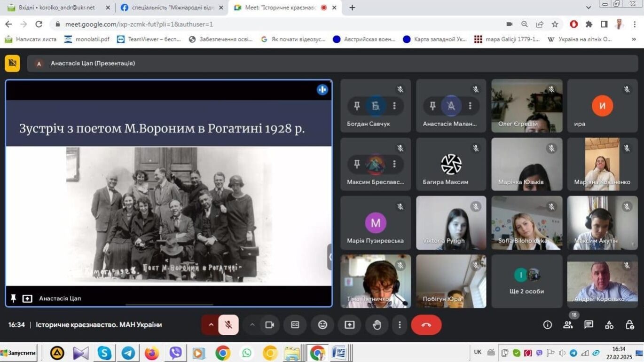Expand video options chevron beside the camera
Screen dimensions: 644x362
pyautogui.click(x=252, y=324)
